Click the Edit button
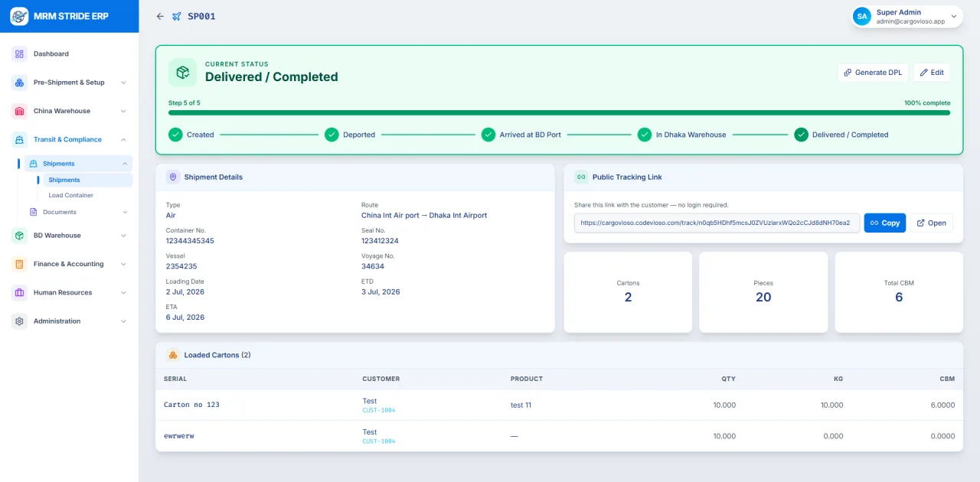This screenshot has width=980, height=482. [932, 73]
